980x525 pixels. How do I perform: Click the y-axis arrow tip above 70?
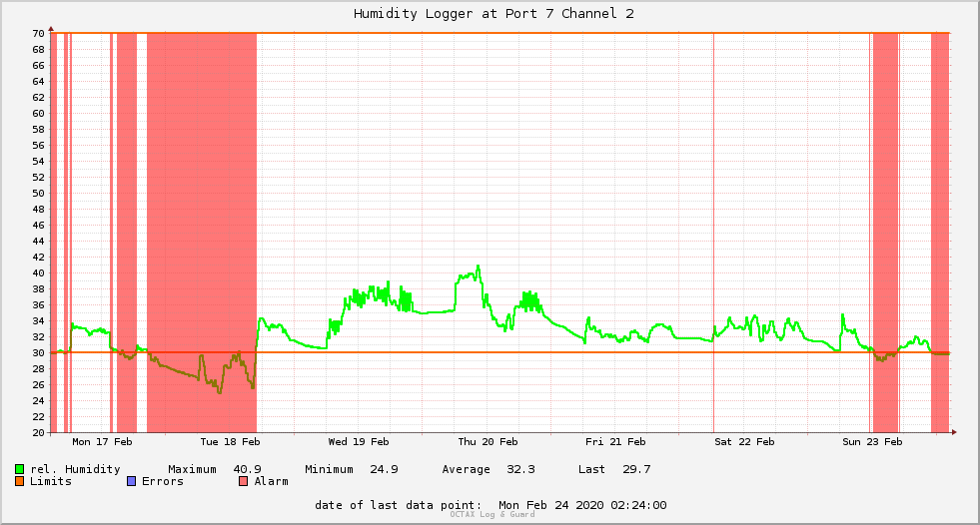coord(51,29)
